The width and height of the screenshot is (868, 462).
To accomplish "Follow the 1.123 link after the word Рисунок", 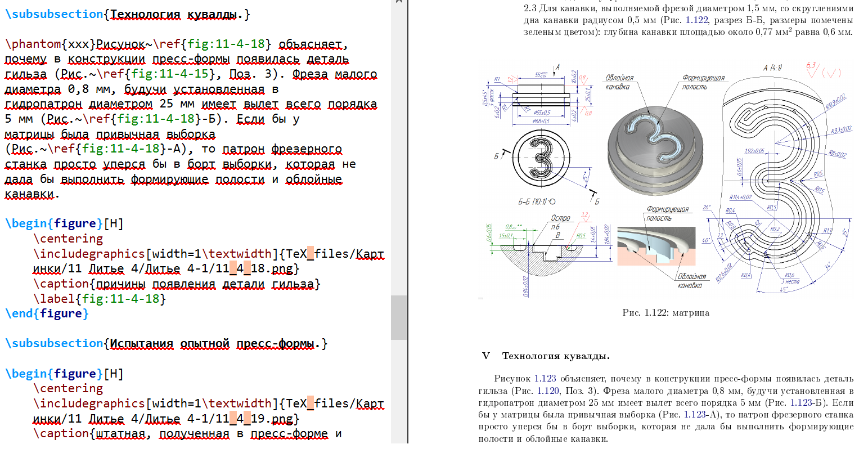I will pyautogui.click(x=545, y=379).
